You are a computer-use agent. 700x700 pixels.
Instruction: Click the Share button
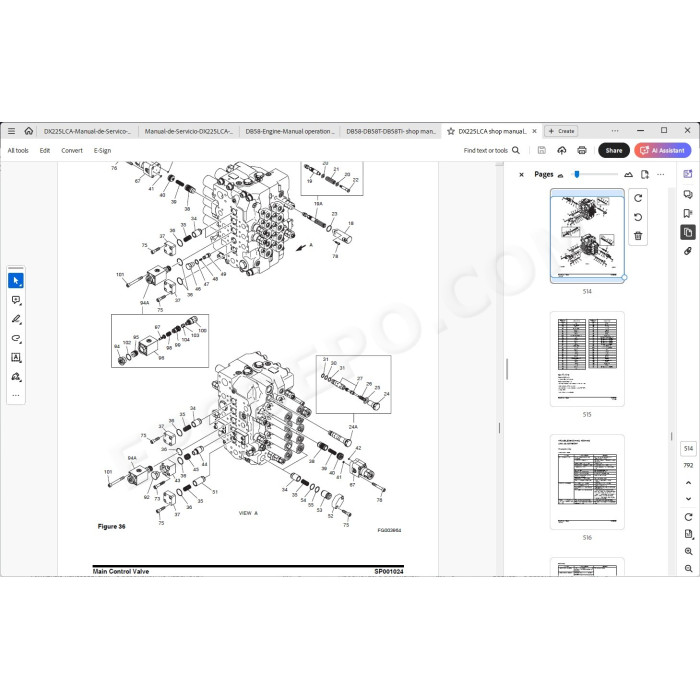click(x=614, y=150)
